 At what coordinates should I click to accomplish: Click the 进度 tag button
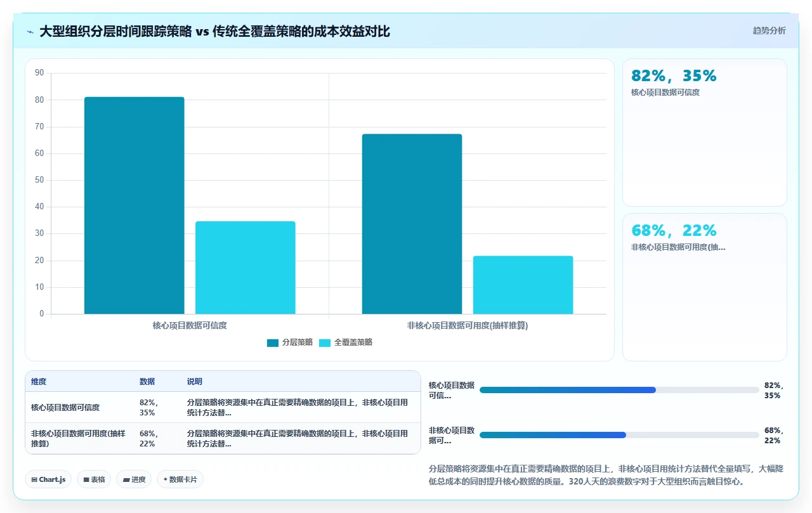(x=134, y=479)
